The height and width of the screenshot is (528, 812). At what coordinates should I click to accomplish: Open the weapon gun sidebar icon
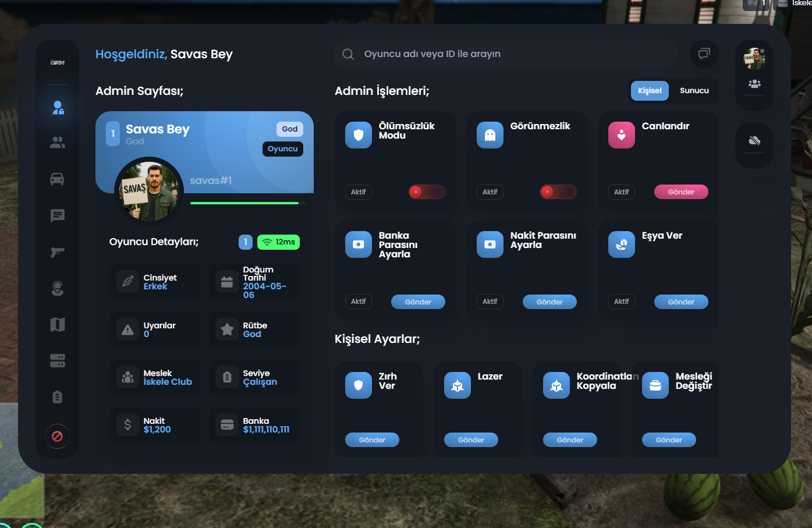[58, 252]
